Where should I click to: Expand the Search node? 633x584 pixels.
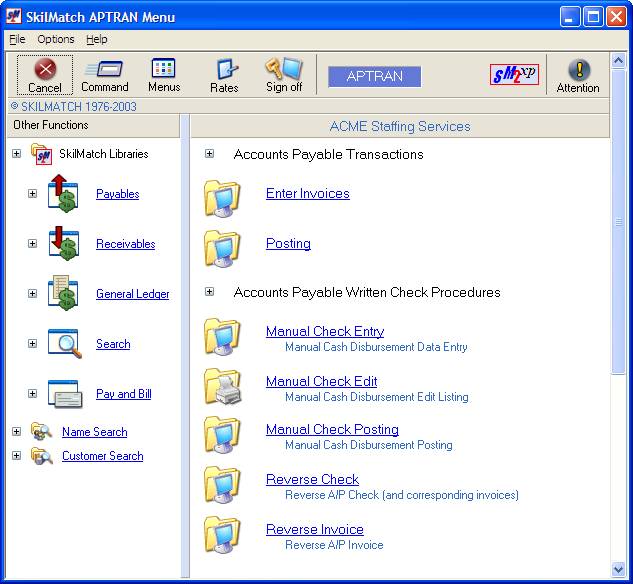click(32, 343)
